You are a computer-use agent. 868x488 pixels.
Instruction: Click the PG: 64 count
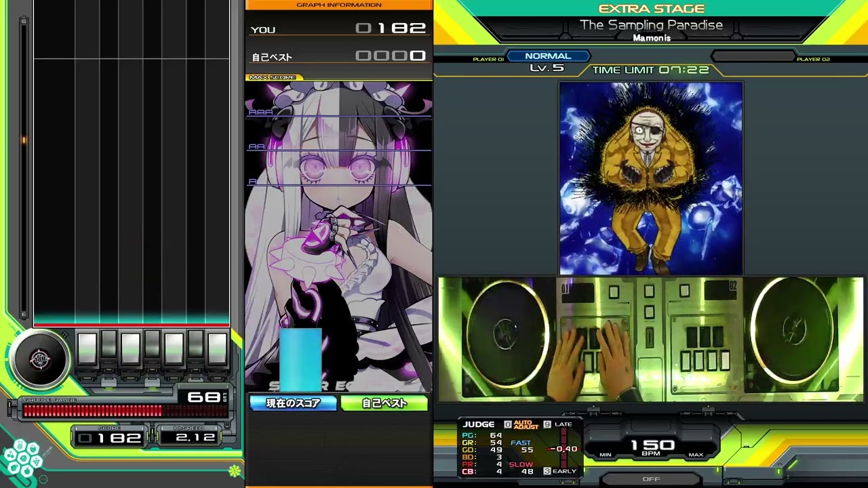point(482,435)
